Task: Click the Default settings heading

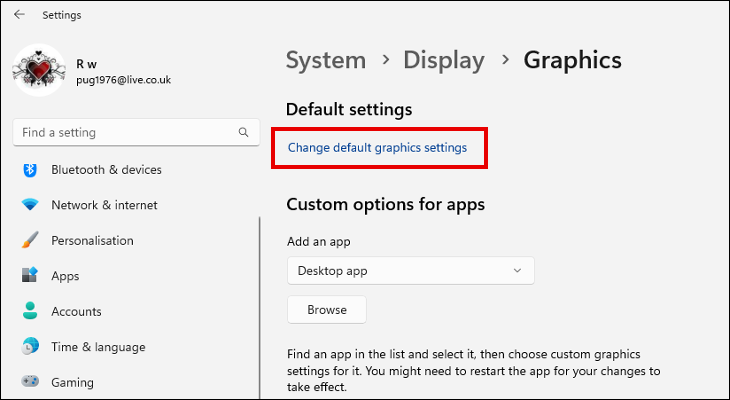Action: tap(349, 109)
